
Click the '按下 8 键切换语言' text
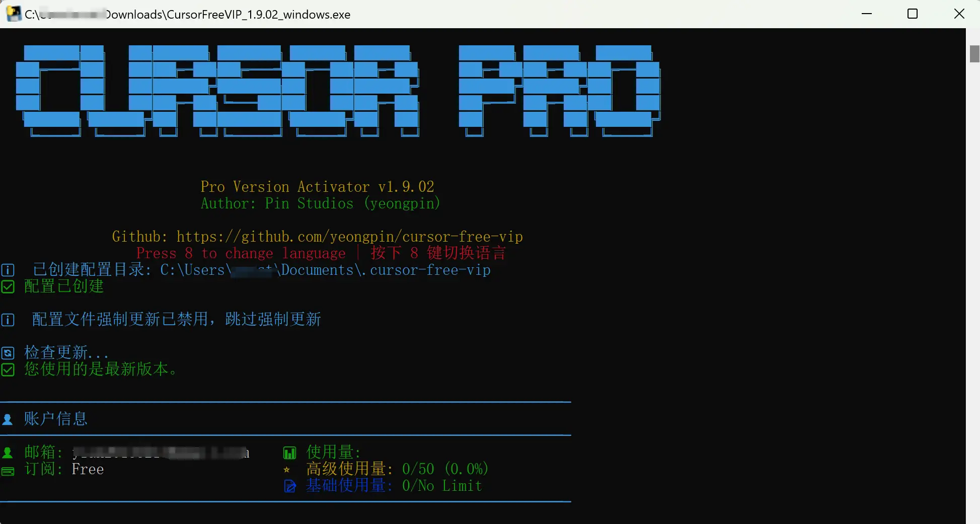pos(438,253)
